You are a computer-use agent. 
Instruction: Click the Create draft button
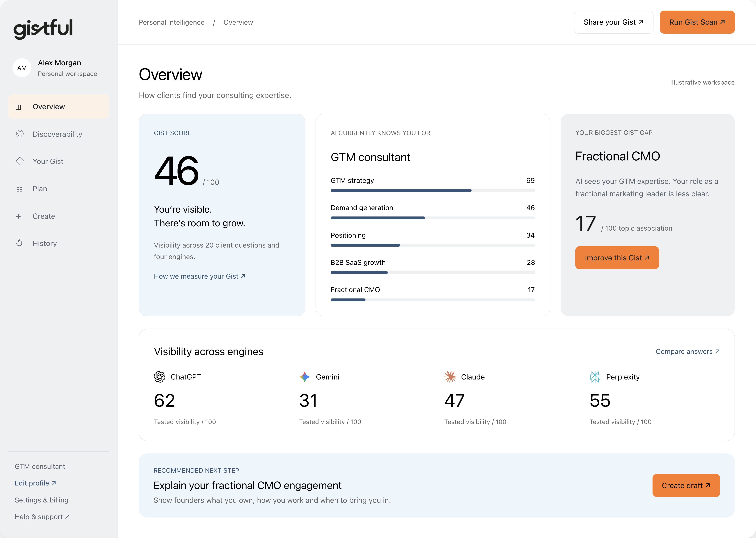tap(686, 485)
